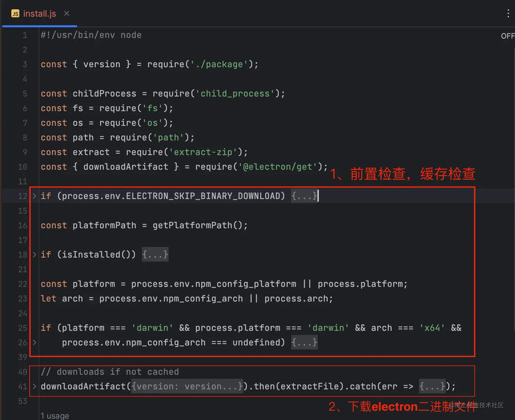Click the extractFile identifier on line 41
515x420 pixels.
[x=312, y=386]
